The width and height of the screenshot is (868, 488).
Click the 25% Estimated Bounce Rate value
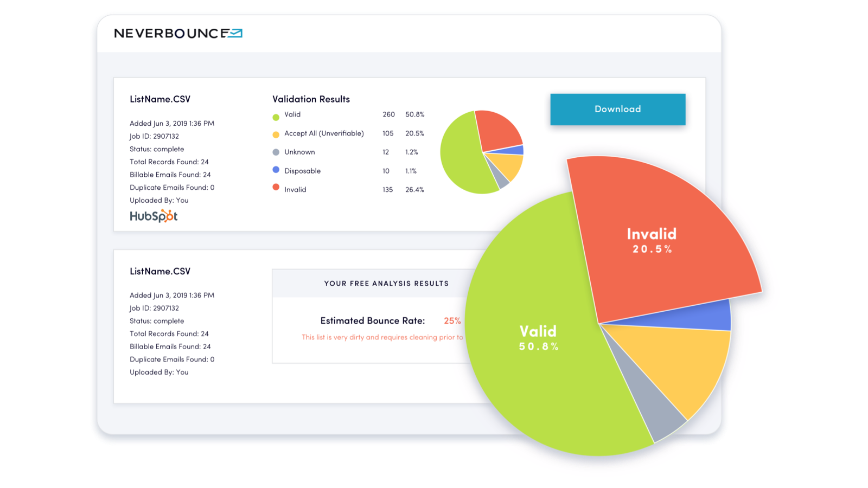click(452, 320)
